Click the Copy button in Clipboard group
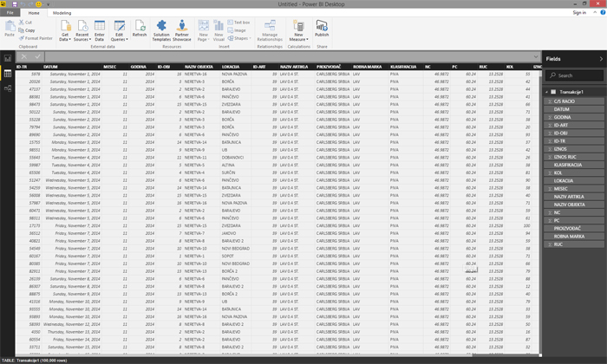The width and height of the screenshot is (607, 364). [x=26, y=30]
